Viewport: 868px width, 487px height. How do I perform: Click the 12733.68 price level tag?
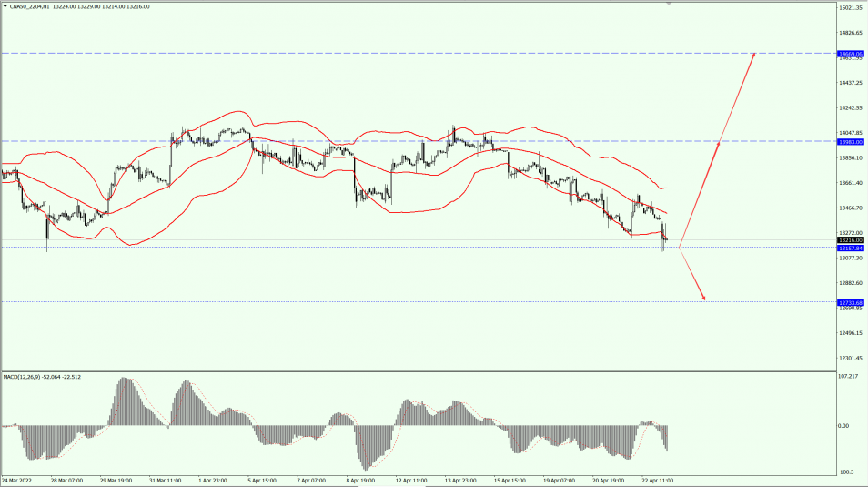[x=850, y=302]
